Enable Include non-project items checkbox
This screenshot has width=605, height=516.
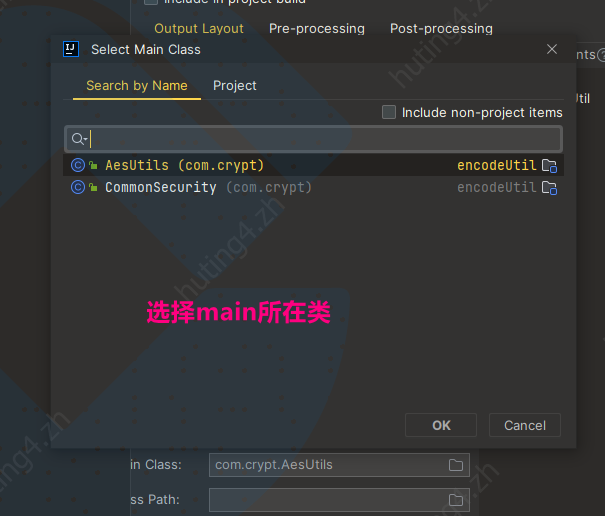click(x=389, y=112)
